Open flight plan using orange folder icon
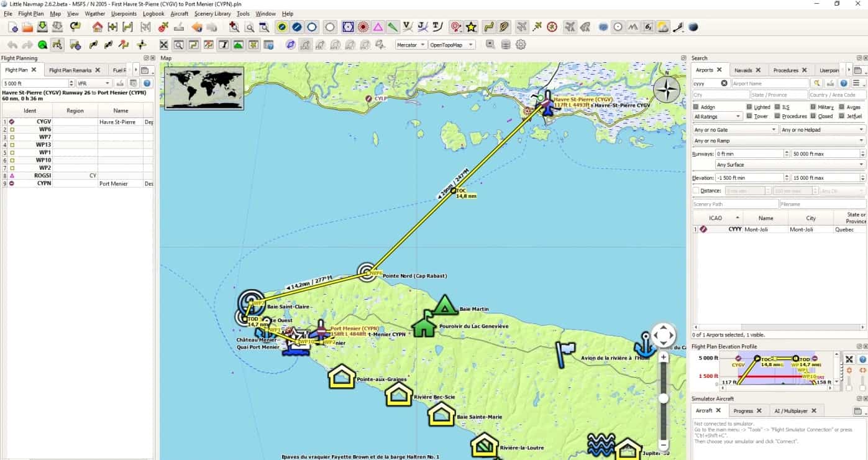The height and width of the screenshot is (460, 868). pyautogui.click(x=27, y=27)
